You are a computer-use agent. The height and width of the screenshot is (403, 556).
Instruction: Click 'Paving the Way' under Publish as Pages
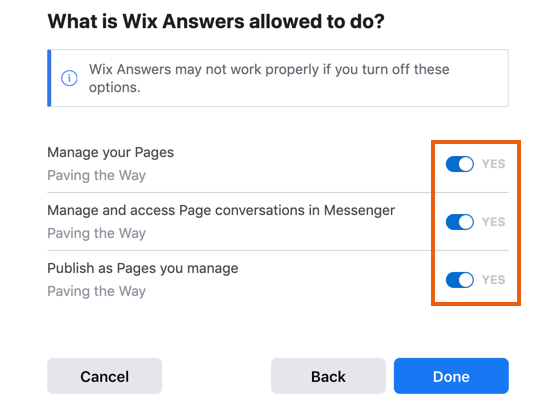pos(96,291)
